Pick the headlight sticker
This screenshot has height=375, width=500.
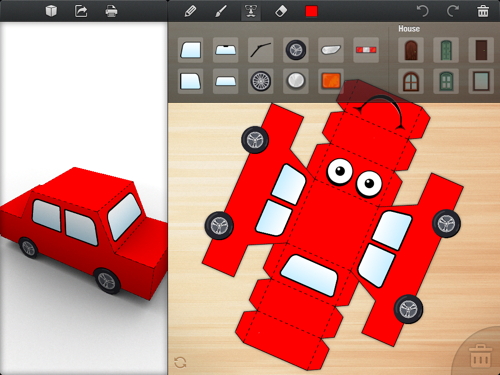coord(331,50)
